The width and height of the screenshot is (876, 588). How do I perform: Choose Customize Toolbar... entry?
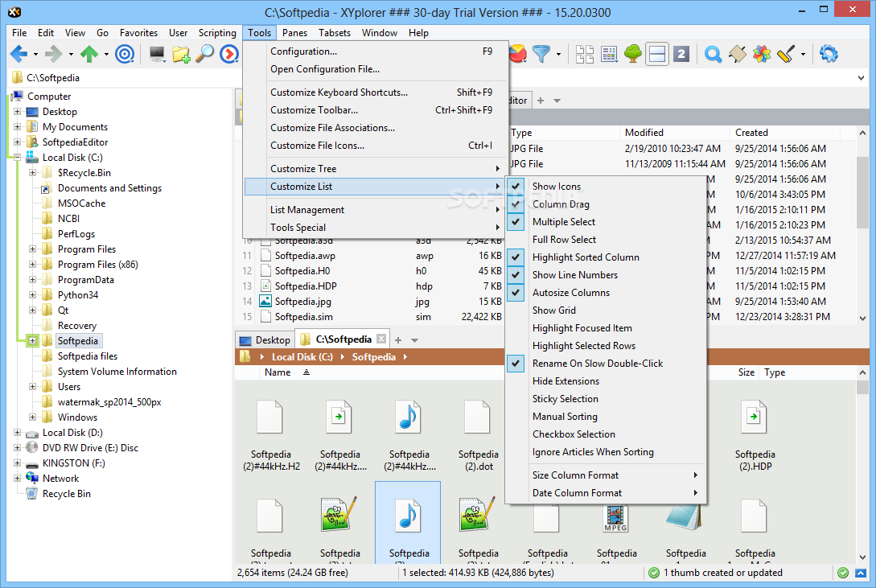tap(376, 110)
